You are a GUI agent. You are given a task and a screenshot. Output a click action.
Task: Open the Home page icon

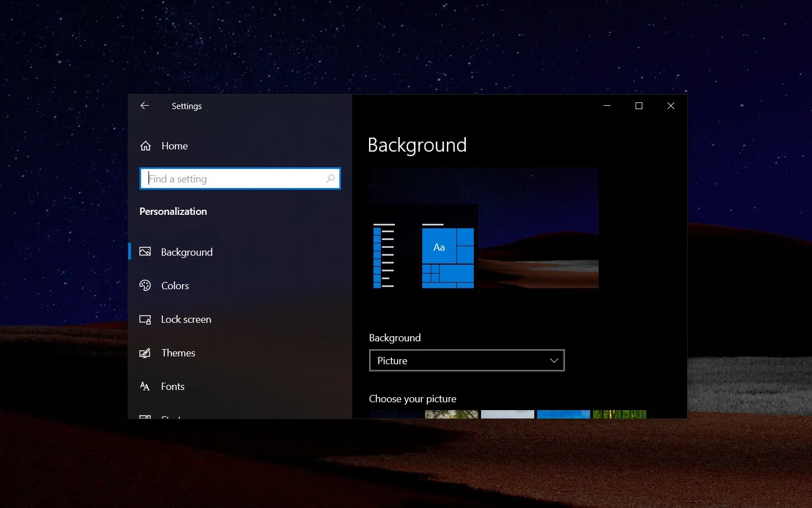point(146,146)
